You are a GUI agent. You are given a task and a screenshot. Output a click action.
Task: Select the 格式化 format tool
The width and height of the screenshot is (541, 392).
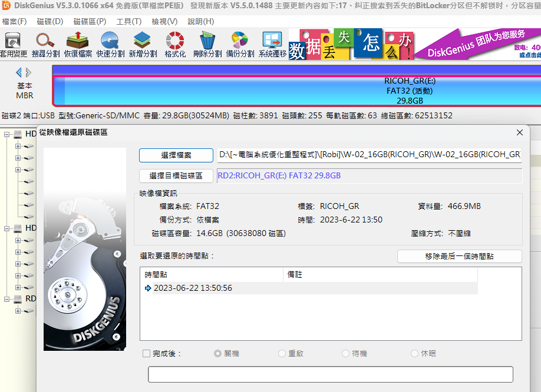[x=175, y=44]
